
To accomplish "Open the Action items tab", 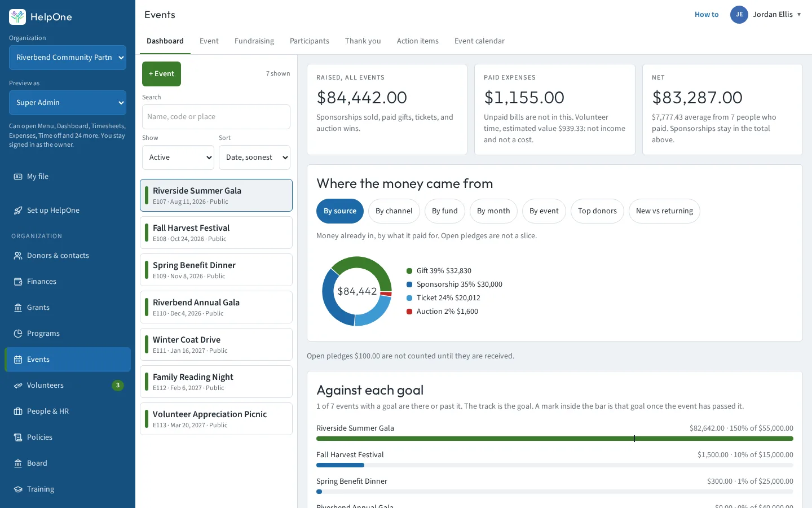I will (418, 41).
